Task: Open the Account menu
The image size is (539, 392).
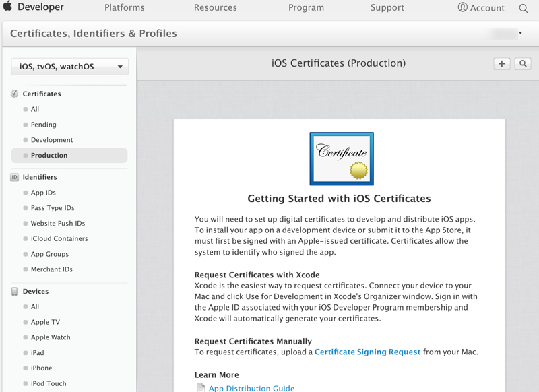Action: pos(481,8)
